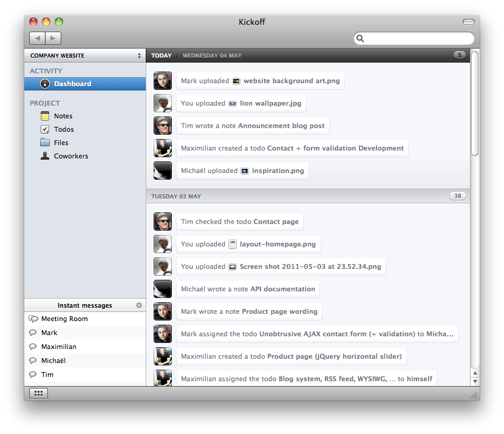Open the Meeting Room chat

[85, 319]
